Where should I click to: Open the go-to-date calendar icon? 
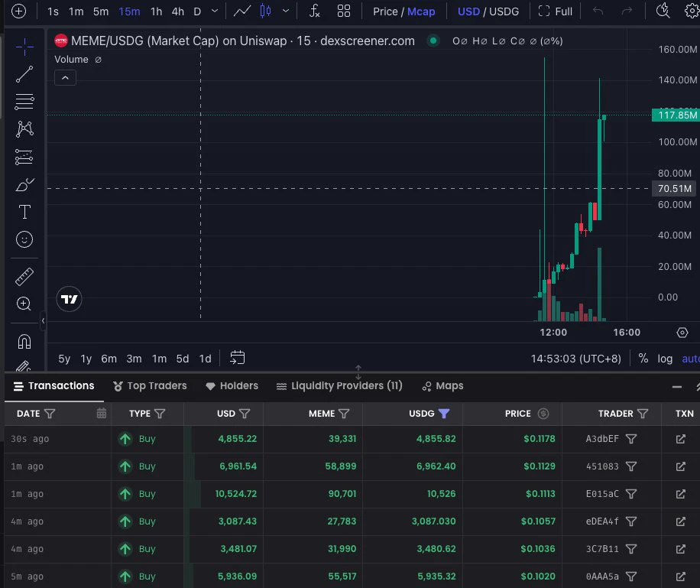[x=237, y=358]
